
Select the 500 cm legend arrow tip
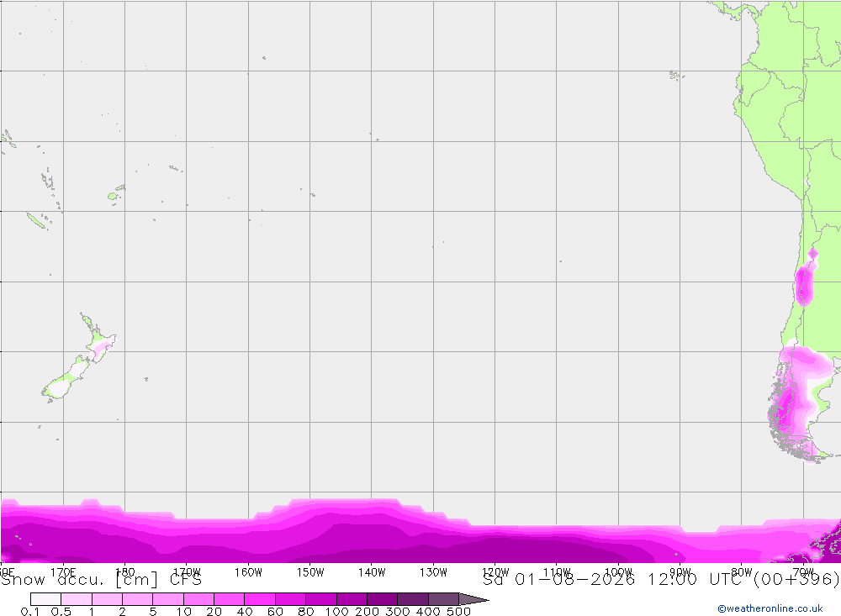474,599
